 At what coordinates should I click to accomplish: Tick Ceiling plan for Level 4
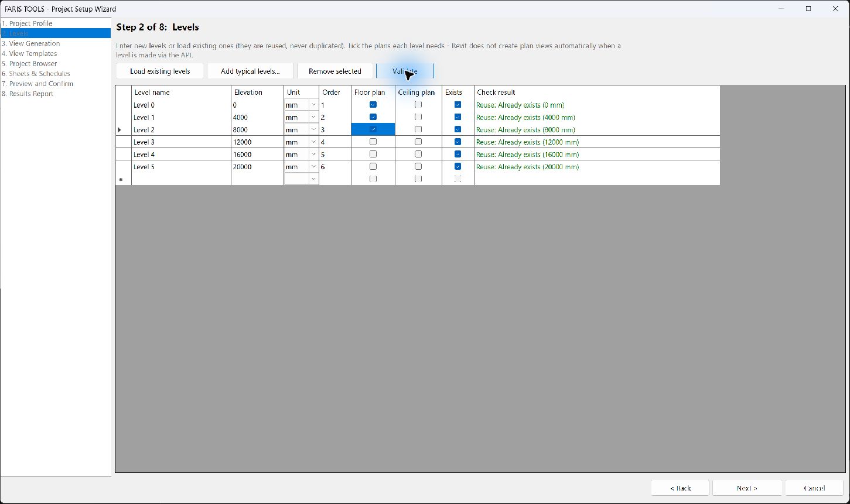click(418, 154)
